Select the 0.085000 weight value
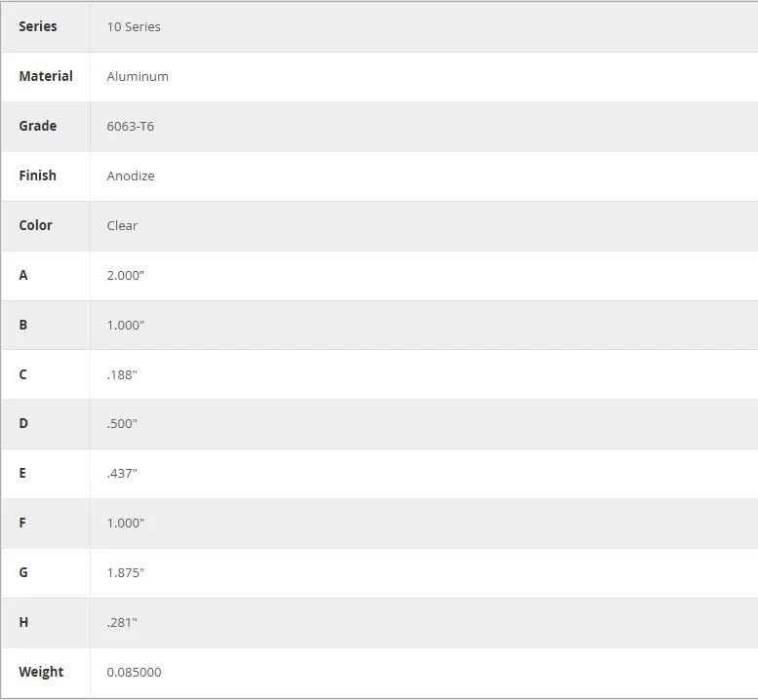 [x=134, y=673]
